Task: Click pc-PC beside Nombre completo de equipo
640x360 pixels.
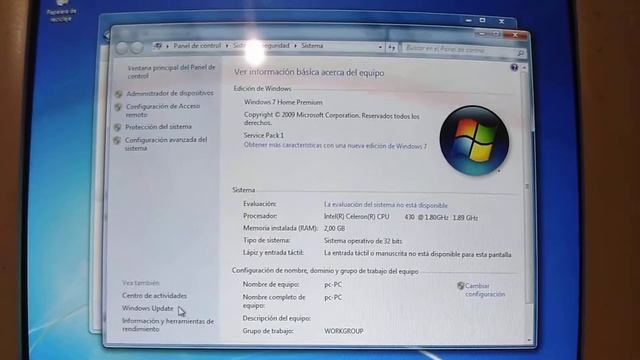Action: [333, 298]
